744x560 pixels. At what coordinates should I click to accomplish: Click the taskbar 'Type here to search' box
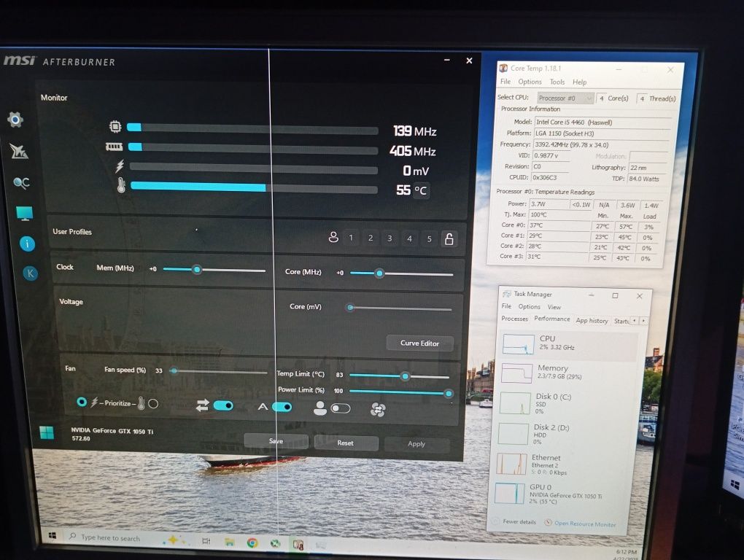[110, 537]
